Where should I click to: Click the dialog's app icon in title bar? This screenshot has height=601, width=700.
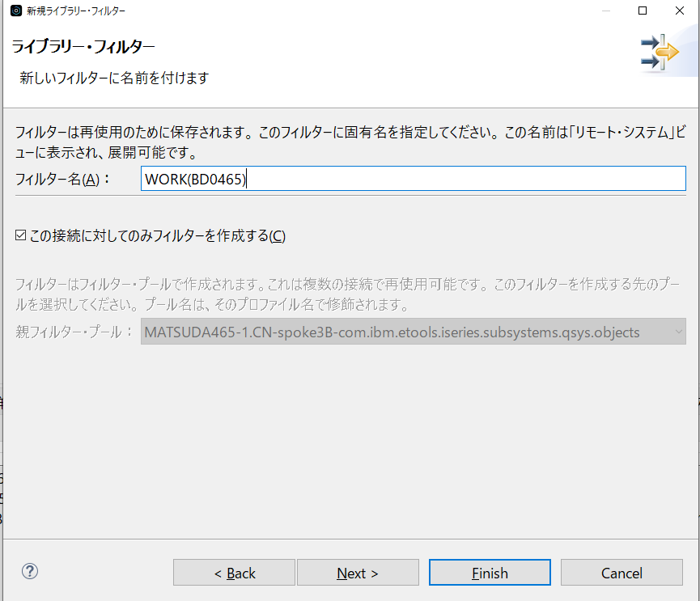click(x=16, y=11)
